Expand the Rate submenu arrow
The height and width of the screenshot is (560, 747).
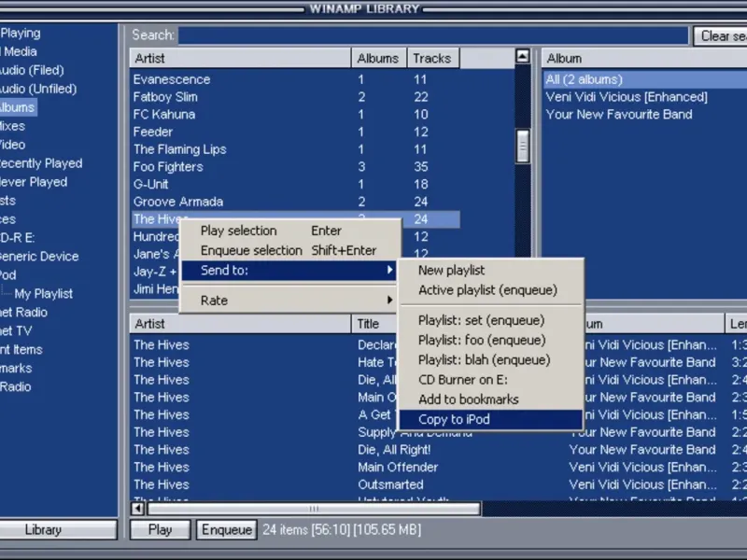pyautogui.click(x=389, y=300)
